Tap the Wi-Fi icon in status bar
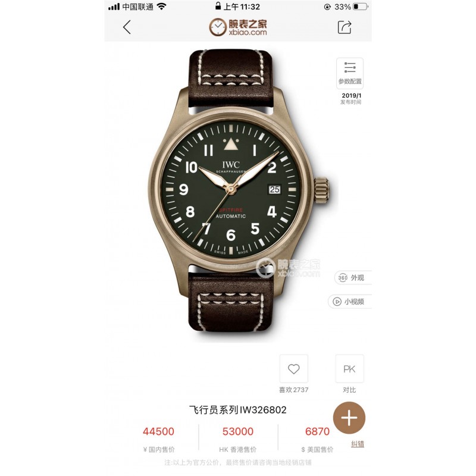Image resolution: width=476 pixels, height=476 pixels. point(162,7)
